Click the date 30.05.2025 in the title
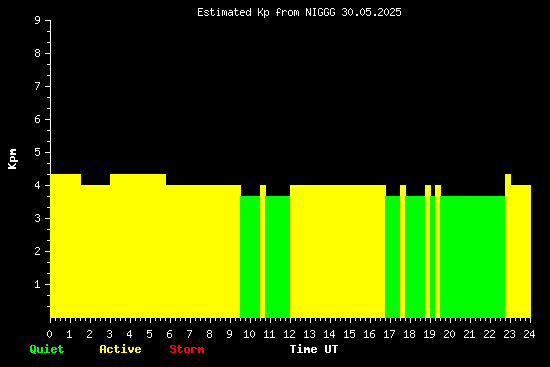Viewport: 550px width, 367px height. point(371,13)
